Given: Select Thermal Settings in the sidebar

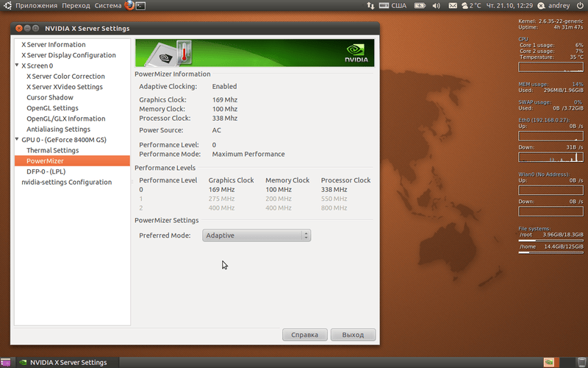Looking at the screenshot, I should click(x=52, y=150).
